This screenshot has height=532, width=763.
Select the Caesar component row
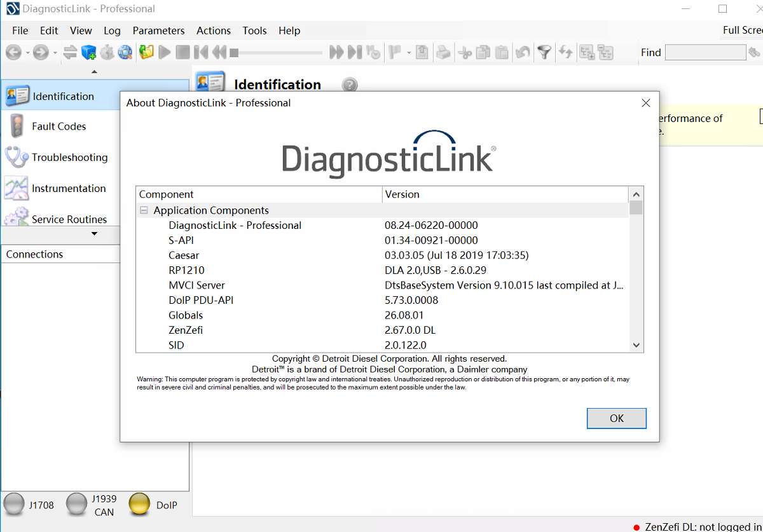click(x=382, y=255)
